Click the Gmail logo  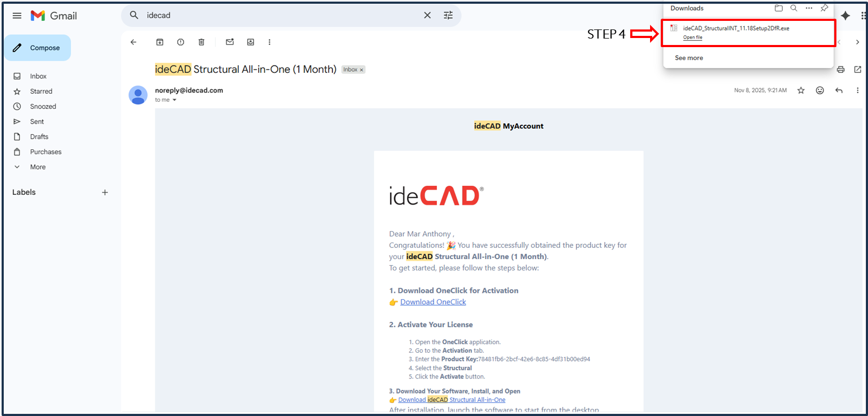point(54,16)
